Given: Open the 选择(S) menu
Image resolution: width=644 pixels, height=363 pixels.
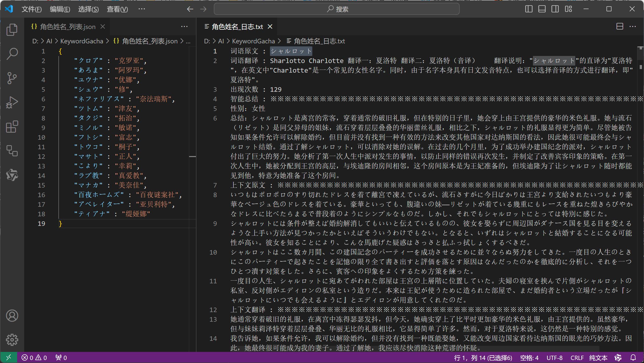Looking at the screenshot, I should click(x=88, y=9).
